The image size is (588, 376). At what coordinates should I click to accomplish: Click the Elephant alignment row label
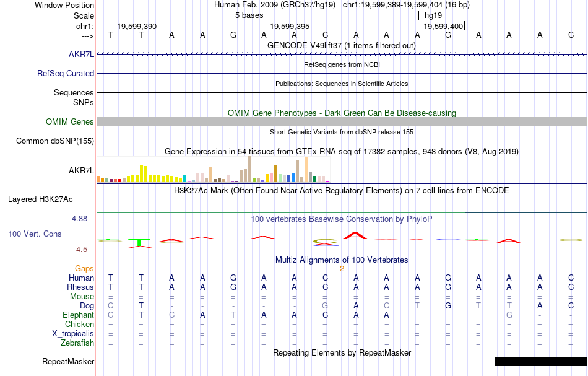click(x=78, y=315)
